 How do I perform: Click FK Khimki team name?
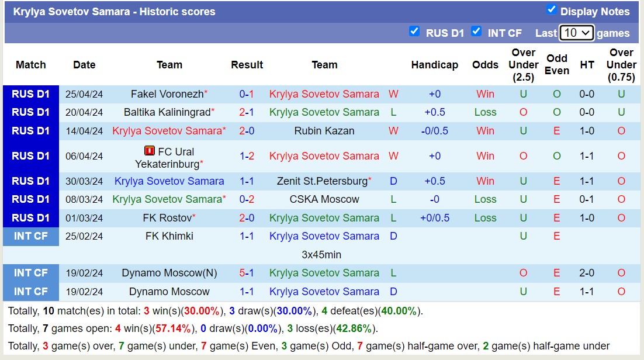[x=169, y=236]
